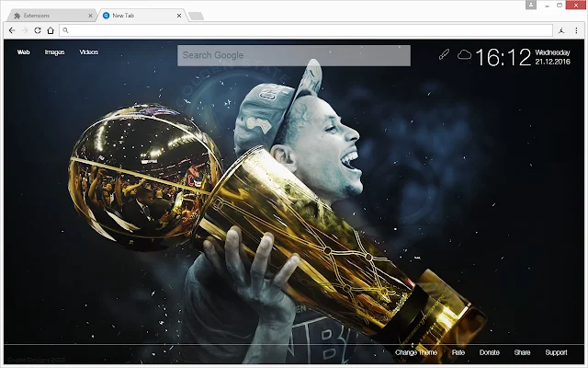This screenshot has height=368, width=588.
Task: Click the Change Theme link
Action: tap(416, 352)
